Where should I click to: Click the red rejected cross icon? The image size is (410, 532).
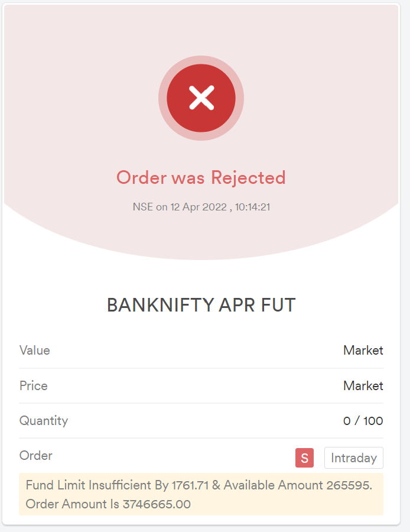(x=201, y=98)
